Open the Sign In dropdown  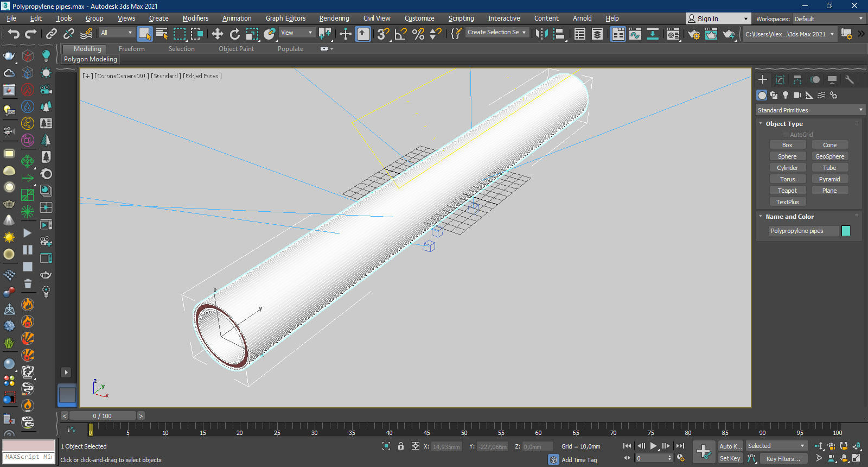coord(718,19)
